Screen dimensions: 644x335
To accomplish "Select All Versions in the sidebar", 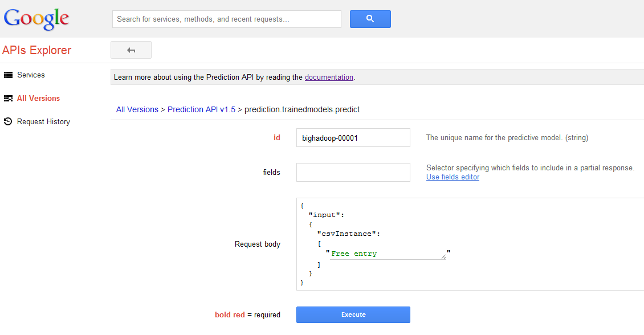I will click(38, 99).
